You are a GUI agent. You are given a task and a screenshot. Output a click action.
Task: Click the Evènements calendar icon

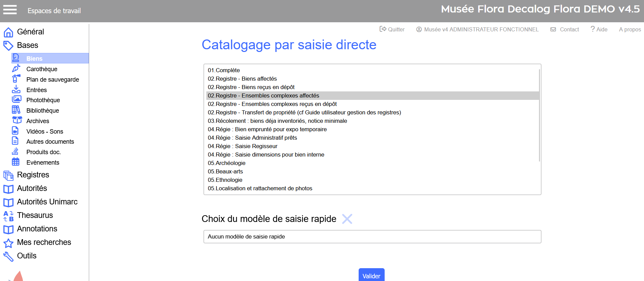click(16, 162)
